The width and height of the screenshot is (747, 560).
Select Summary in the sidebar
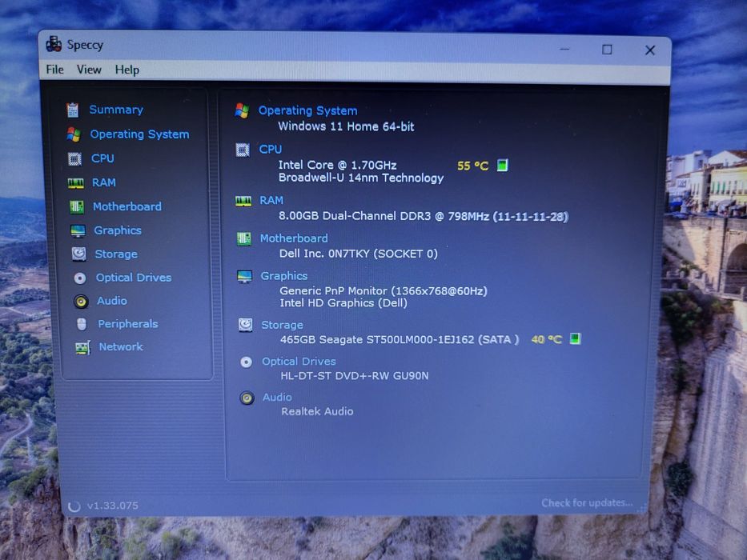coord(116,110)
